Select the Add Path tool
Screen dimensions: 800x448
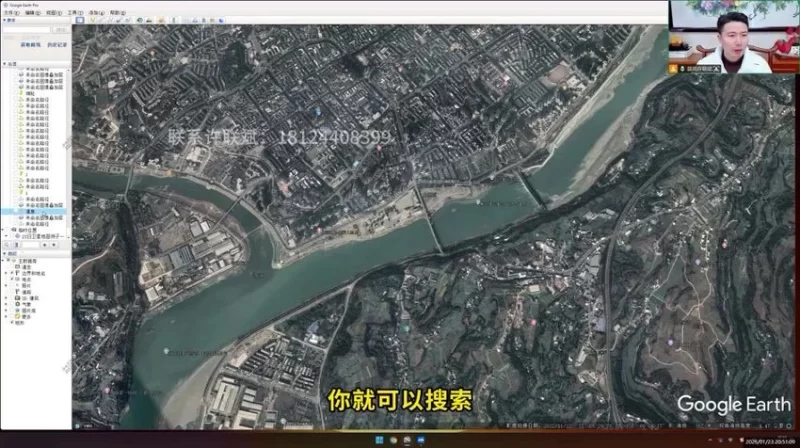click(111, 20)
